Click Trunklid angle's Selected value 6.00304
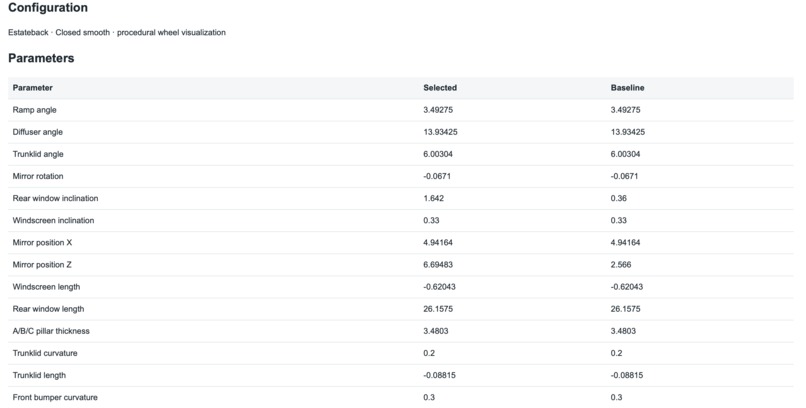This screenshot has width=806, height=408. (x=438, y=154)
